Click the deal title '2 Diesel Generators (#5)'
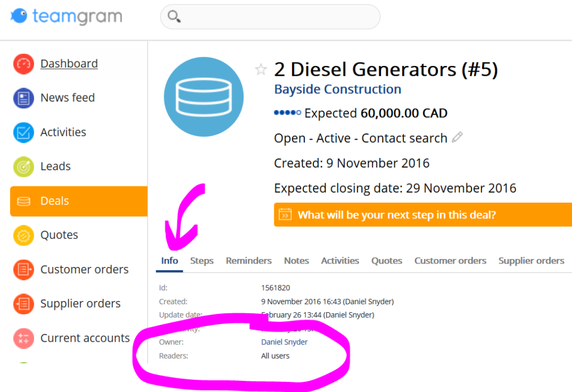 point(386,69)
